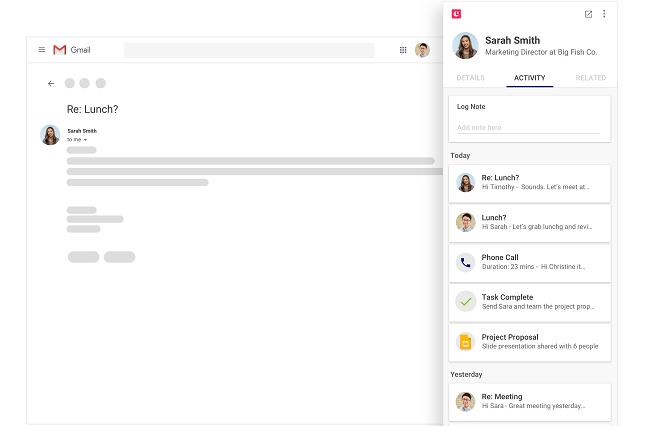Select the ACTIVITY tab
Viewport: 650px width, 426px height.
coord(529,77)
